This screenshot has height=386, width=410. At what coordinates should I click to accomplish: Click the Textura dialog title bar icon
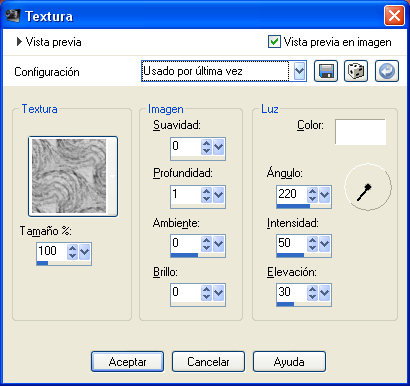[13, 15]
